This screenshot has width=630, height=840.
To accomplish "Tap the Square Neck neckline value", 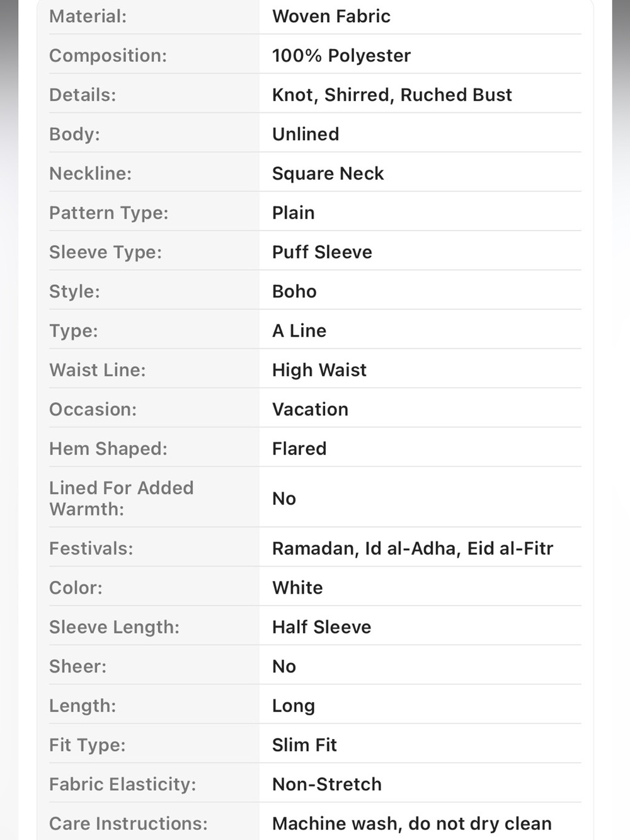I will pos(328,173).
